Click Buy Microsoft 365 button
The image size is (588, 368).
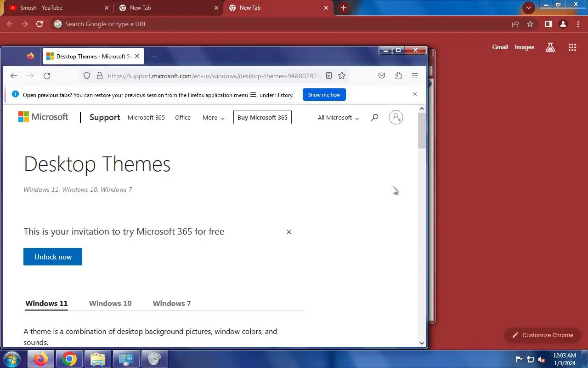click(262, 117)
